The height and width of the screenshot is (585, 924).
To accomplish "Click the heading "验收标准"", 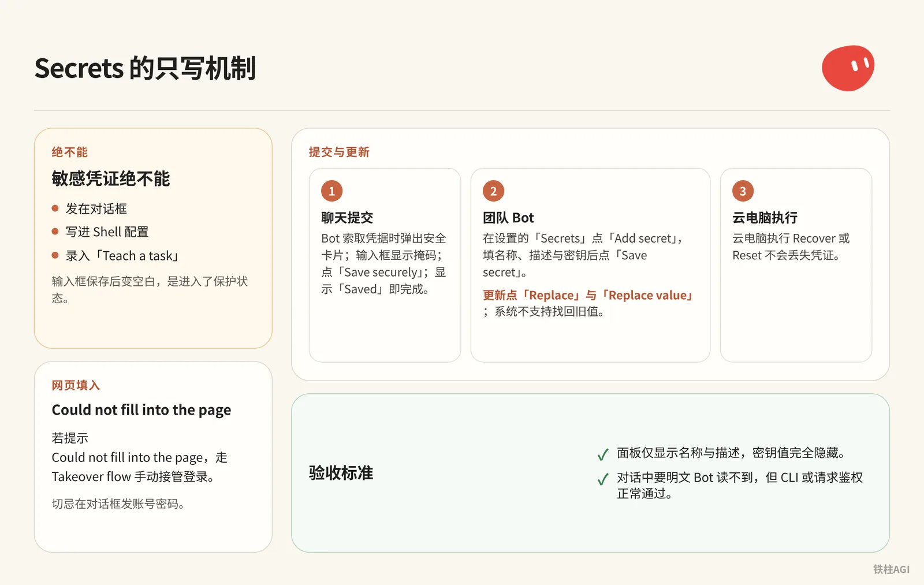I will pos(341,473).
